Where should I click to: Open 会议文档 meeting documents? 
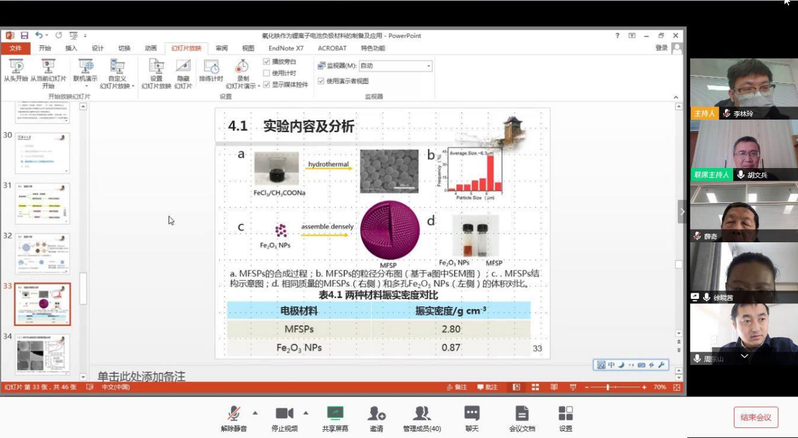[x=522, y=413]
